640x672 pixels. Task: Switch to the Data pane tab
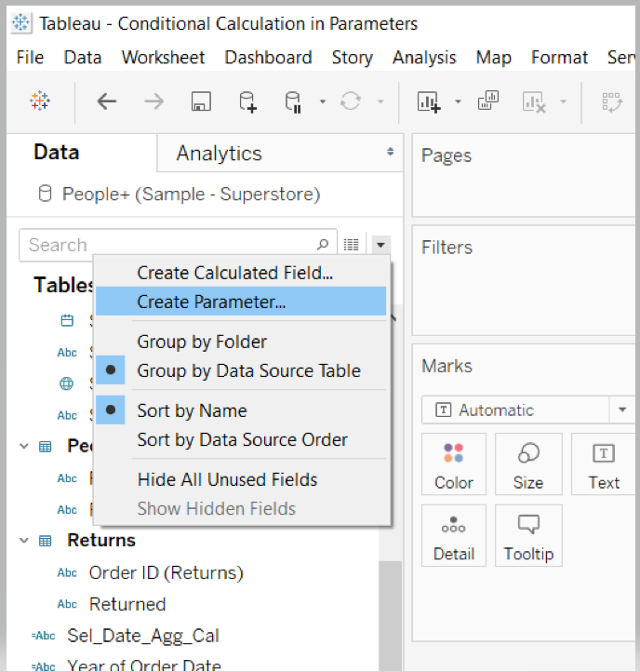[x=57, y=152]
